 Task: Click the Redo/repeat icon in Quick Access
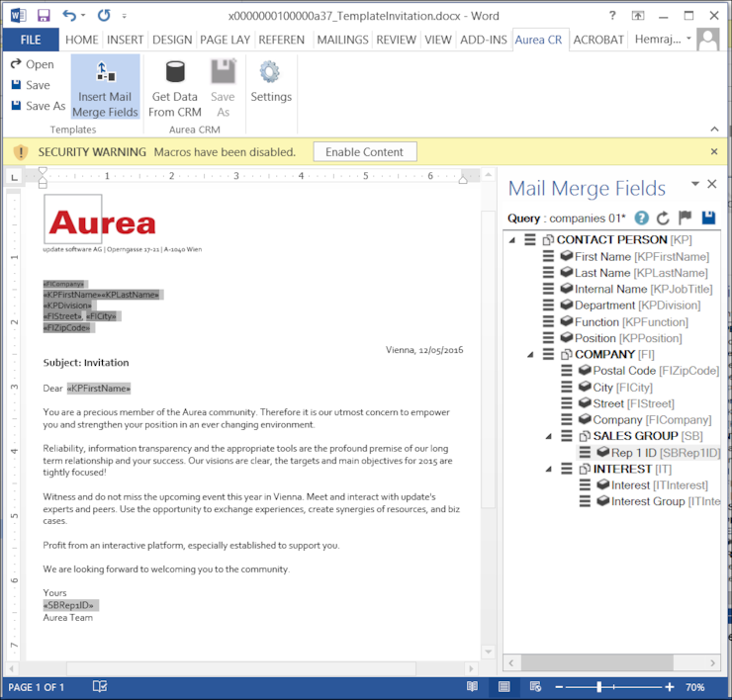[x=104, y=16]
